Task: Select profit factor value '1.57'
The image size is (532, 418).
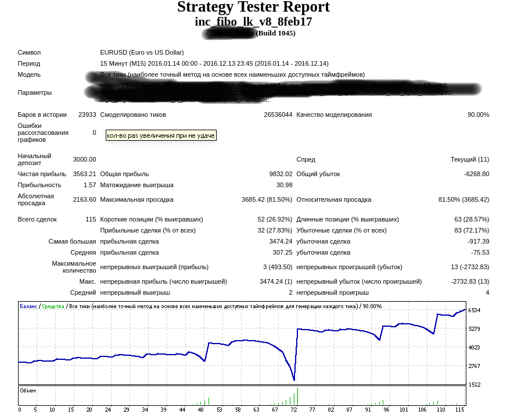Action: click(x=90, y=185)
